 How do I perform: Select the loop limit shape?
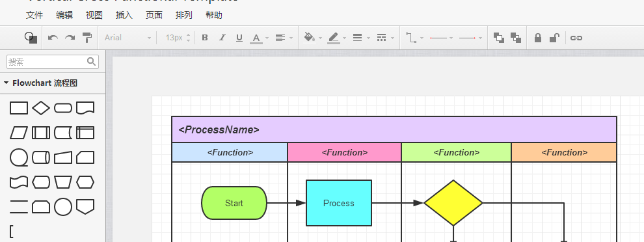tap(41, 207)
